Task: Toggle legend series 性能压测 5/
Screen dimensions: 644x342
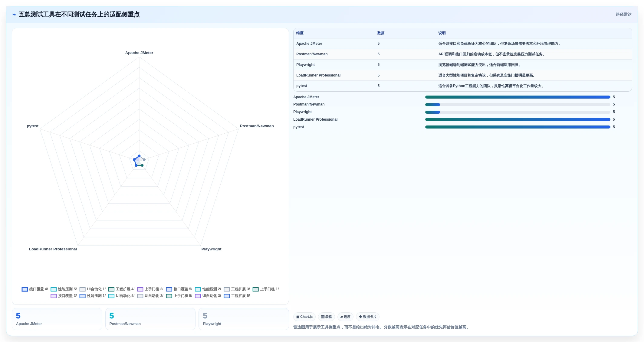Action: pyautogui.click(x=64, y=289)
